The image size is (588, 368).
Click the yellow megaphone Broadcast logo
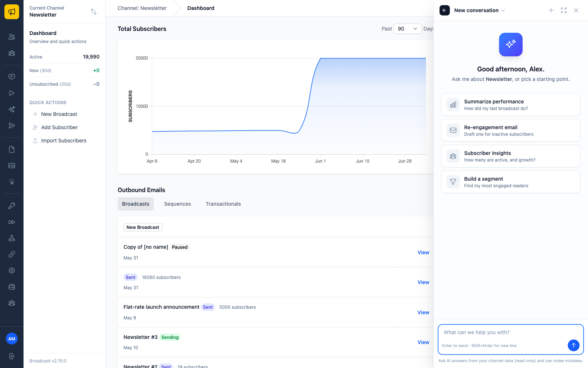[x=12, y=12]
